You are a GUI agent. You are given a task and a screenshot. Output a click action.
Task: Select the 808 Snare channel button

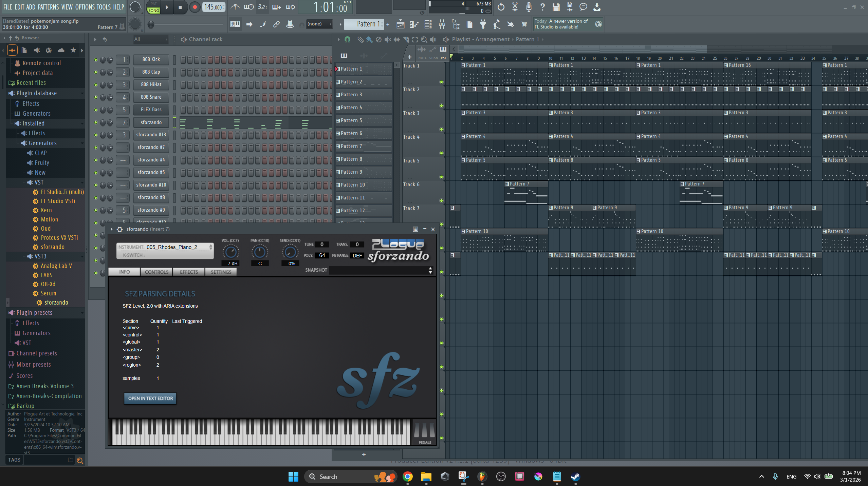(x=151, y=97)
